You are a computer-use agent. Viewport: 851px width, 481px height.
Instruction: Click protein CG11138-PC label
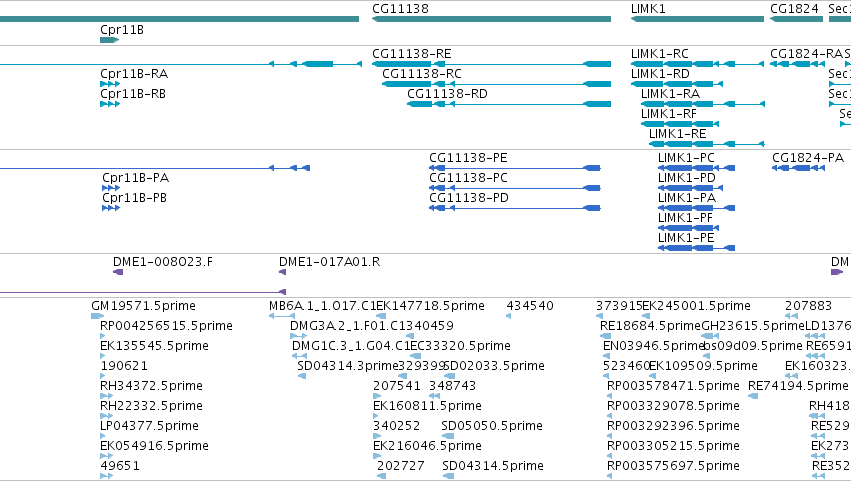[x=468, y=178]
